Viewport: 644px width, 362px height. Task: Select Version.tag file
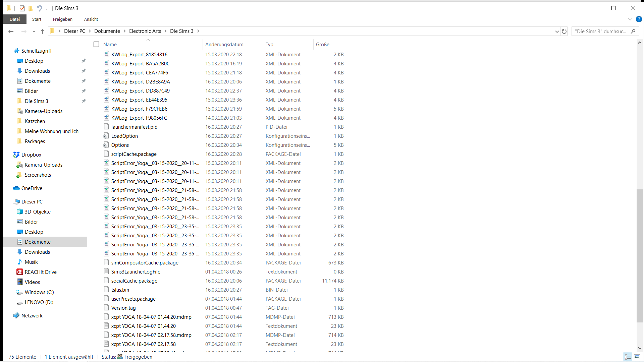[123, 308]
